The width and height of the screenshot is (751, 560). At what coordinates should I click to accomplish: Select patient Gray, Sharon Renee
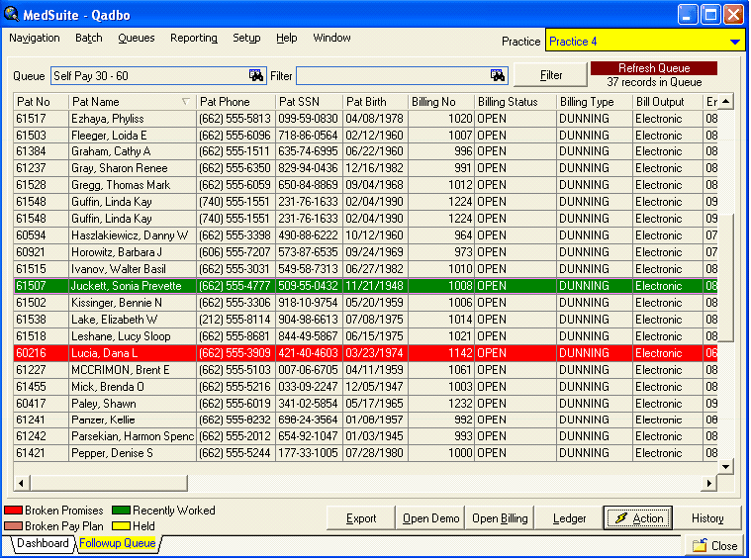click(365, 168)
